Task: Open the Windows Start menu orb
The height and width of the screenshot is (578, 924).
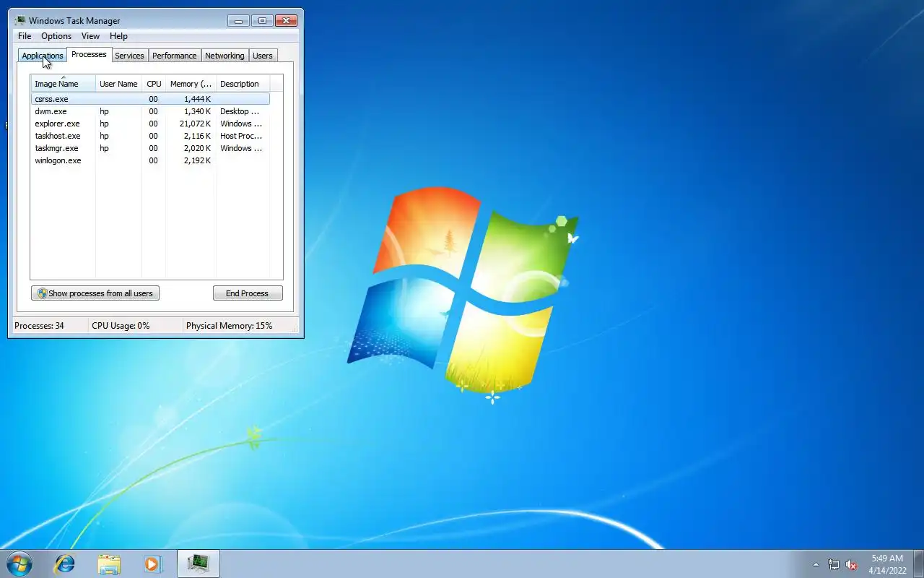Action: tap(19, 564)
